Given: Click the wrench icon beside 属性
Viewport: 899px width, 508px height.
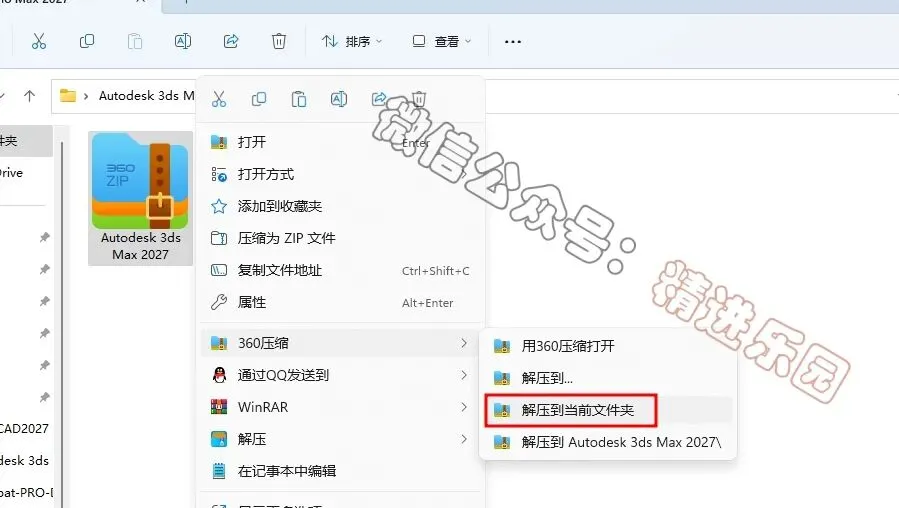Looking at the screenshot, I should pos(219,302).
